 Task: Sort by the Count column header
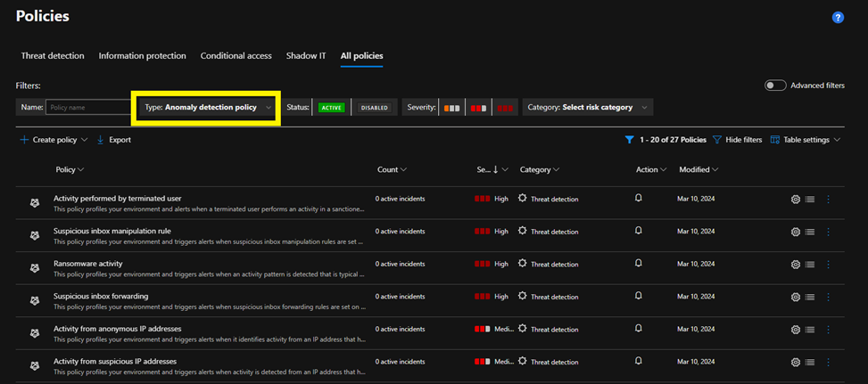pyautogui.click(x=392, y=169)
